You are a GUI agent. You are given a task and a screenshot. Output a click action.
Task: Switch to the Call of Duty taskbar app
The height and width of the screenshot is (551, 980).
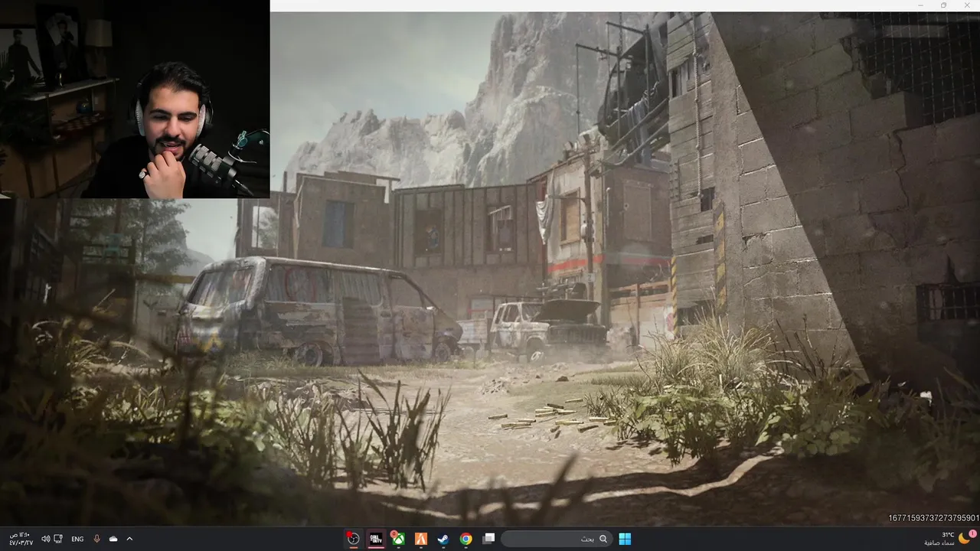coord(376,539)
